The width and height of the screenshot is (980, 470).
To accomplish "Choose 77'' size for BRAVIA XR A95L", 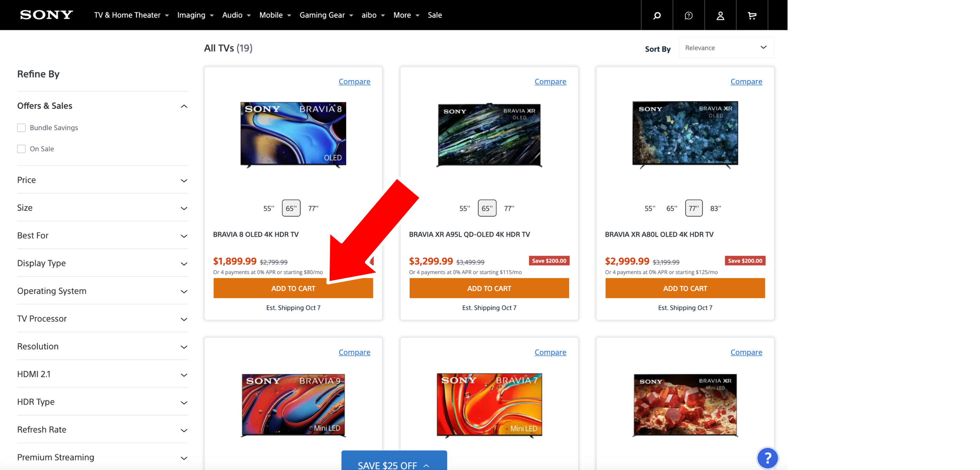I will (x=509, y=208).
